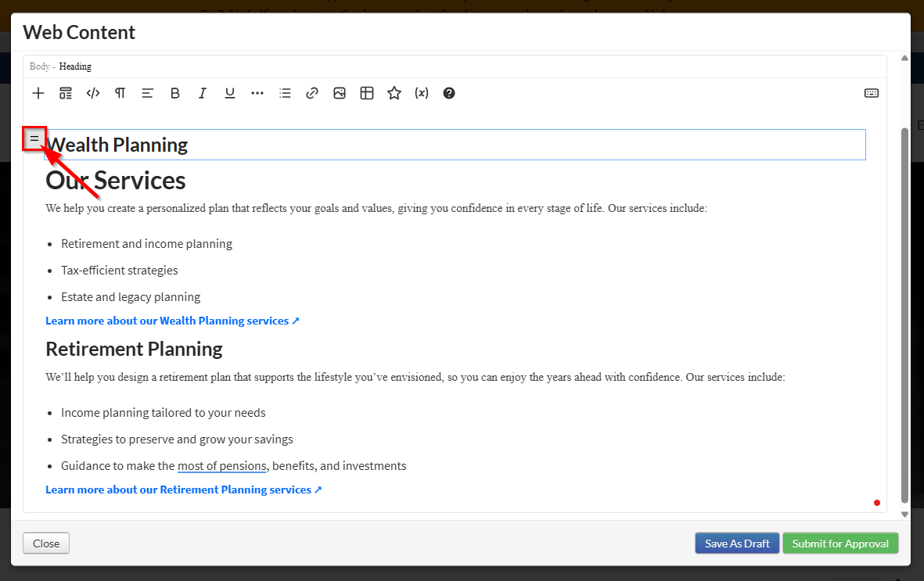Click Heading in the breadcrumb path
Screen dimensions: 924x581
pyautogui.click(x=75, y=66)
